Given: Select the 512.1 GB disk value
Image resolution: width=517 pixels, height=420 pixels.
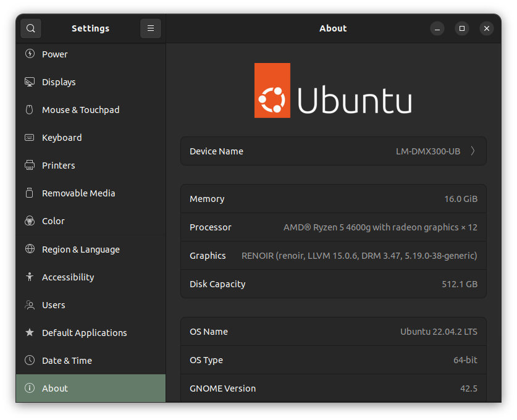Looking at the screenshot, I should pos(460,284).
